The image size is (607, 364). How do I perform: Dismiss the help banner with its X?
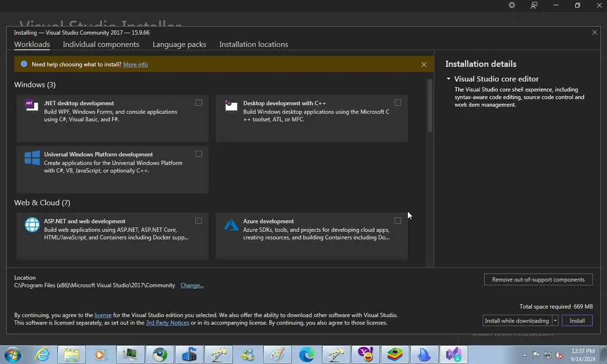(x=424, y=64)
